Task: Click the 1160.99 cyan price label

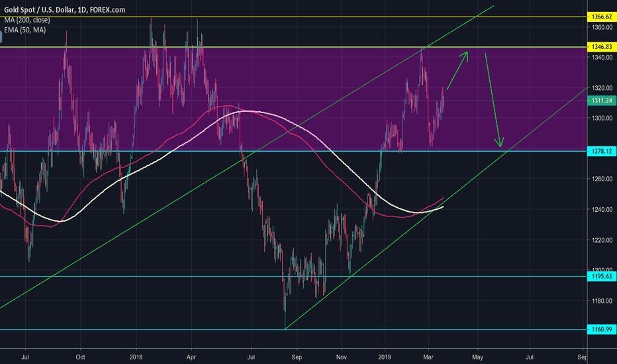Action: [602, 330]
